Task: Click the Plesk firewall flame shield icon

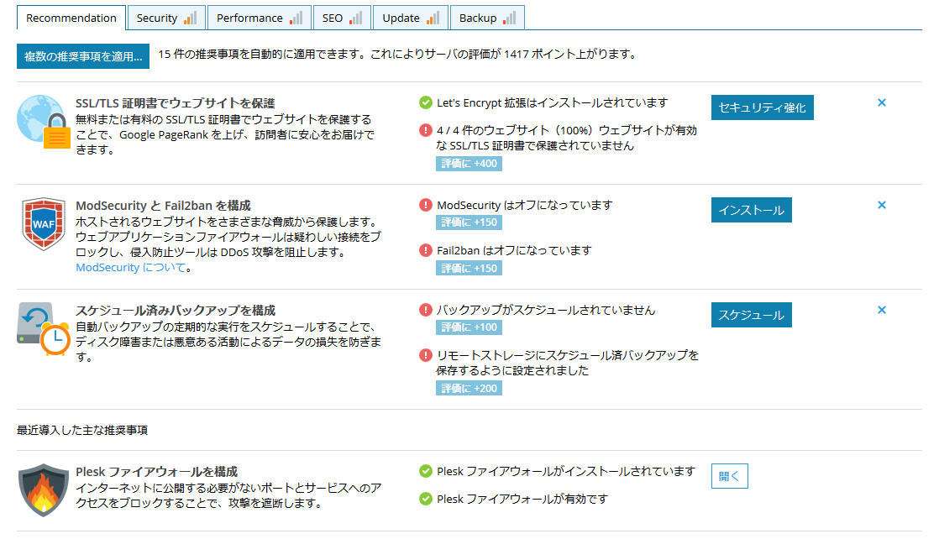Action: pyautogui.click(x=44, y=489)
